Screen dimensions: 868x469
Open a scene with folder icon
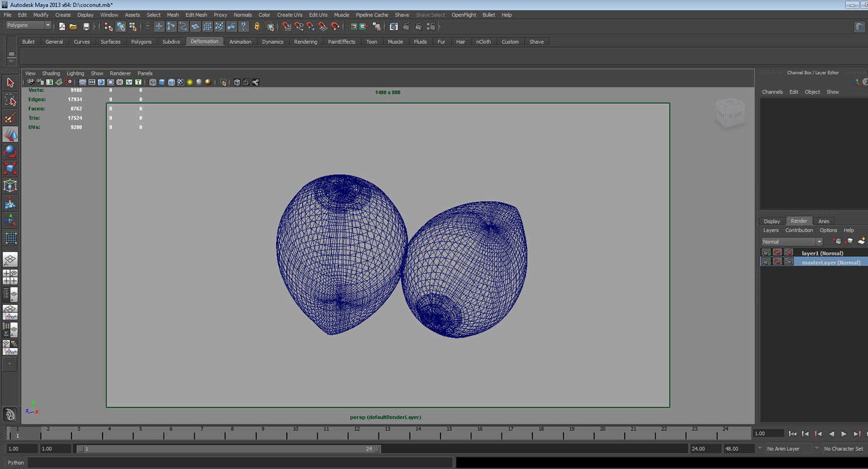coord(73,26)
